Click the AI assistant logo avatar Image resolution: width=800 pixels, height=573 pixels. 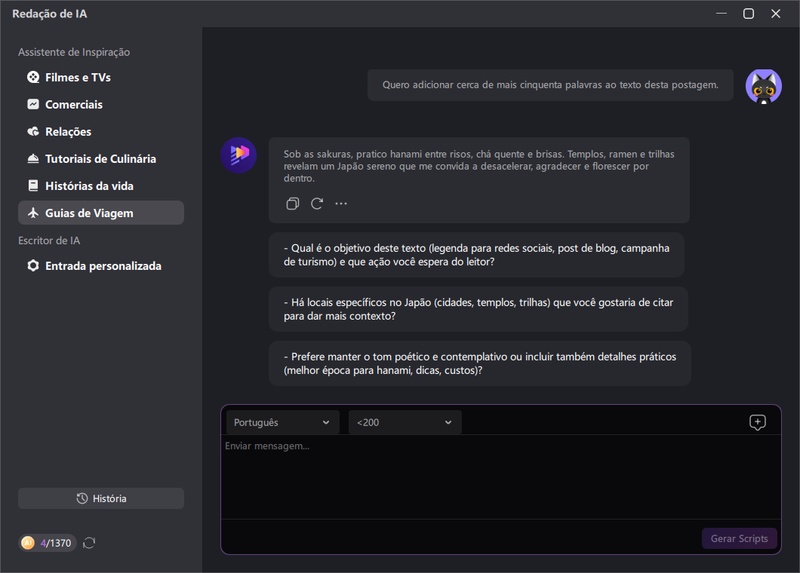238,155
